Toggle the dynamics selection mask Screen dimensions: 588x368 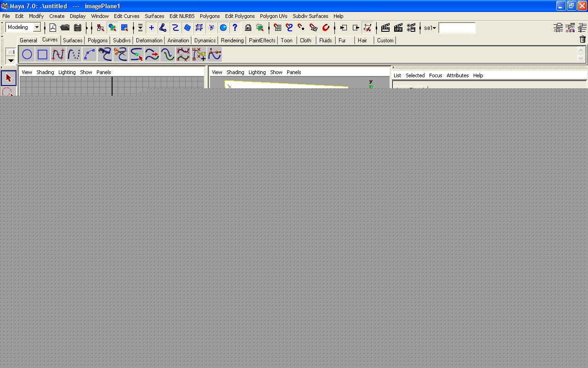pos(211,28)
